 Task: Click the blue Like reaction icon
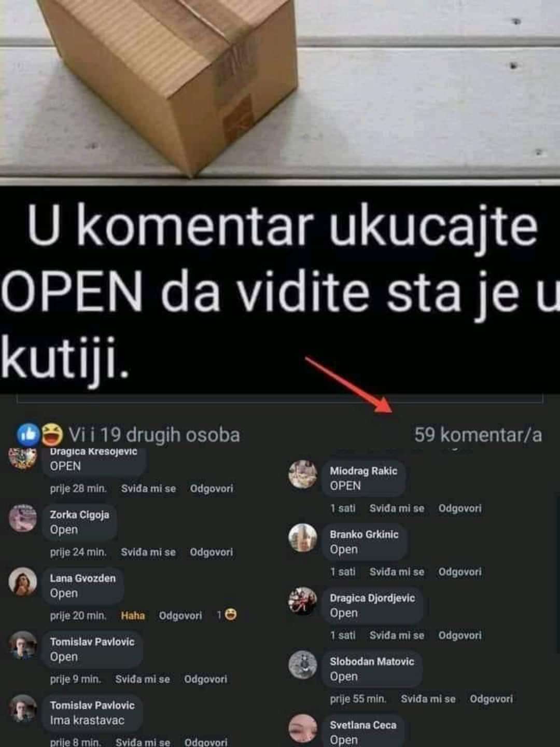click(x=27, y=435)
